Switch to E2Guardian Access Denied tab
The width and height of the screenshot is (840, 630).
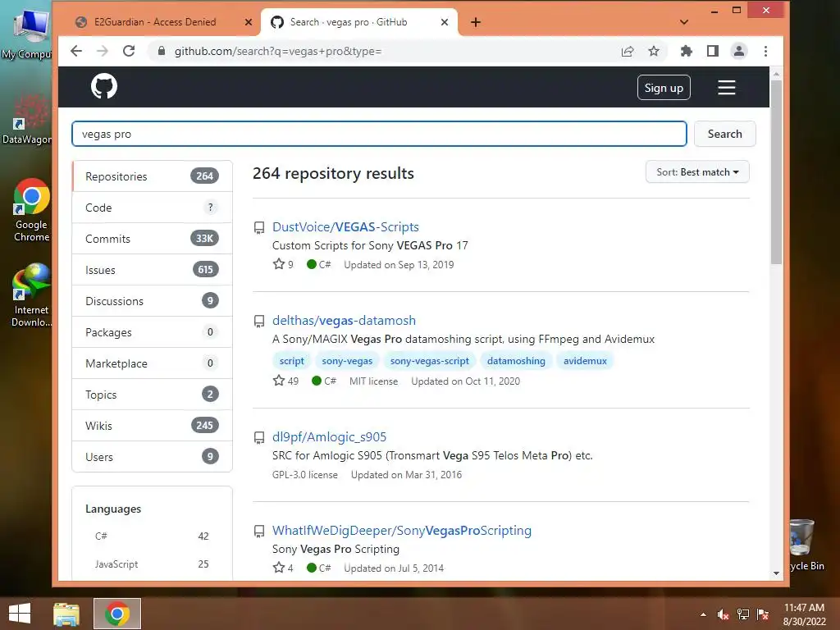coord(155,22)
